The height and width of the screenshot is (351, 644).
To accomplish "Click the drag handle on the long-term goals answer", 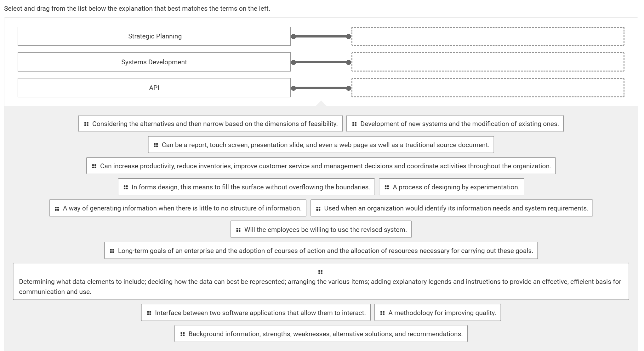I will 112,250.
